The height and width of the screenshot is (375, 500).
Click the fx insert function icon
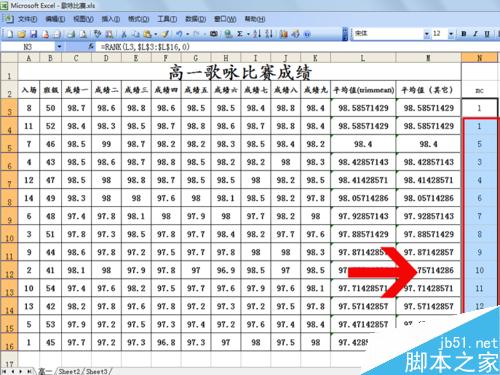tap(91, 47)
